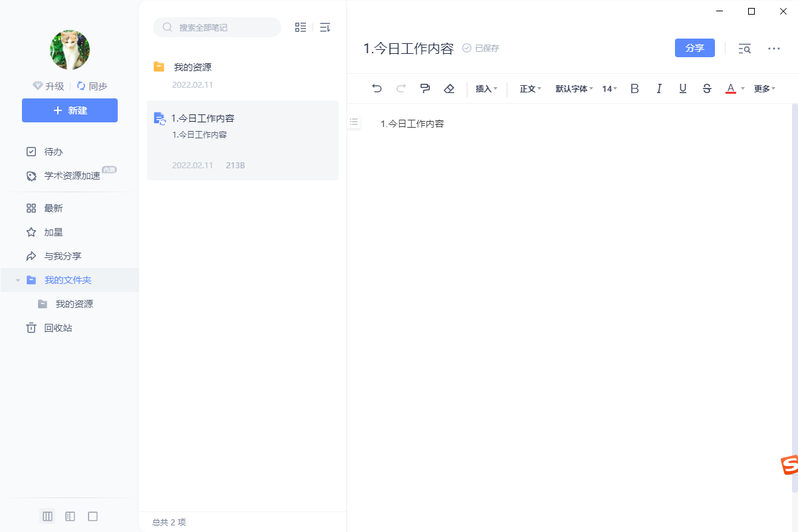Click the 新建 new note button
Screen dimensions: 798x532
69,110
